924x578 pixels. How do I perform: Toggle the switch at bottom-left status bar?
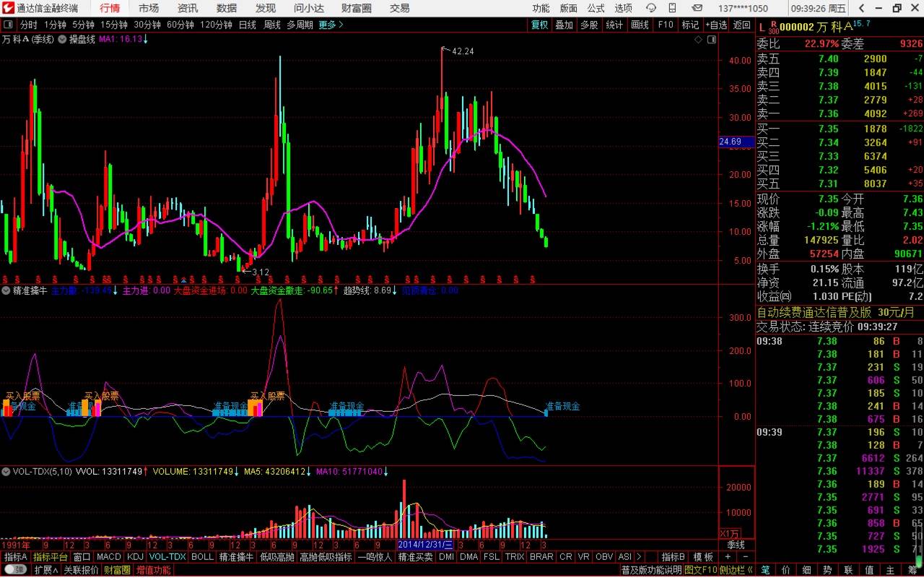pos(14,570)
